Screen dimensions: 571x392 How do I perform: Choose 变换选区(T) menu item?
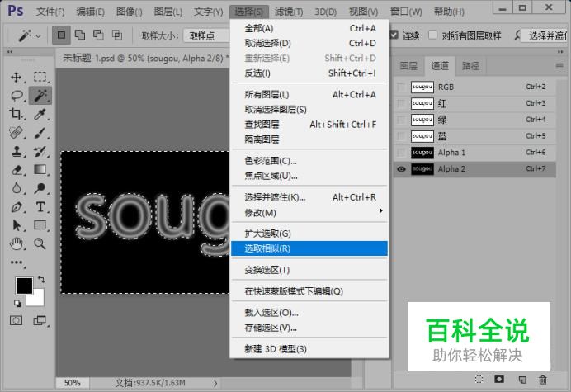click(x=309, y=270)
